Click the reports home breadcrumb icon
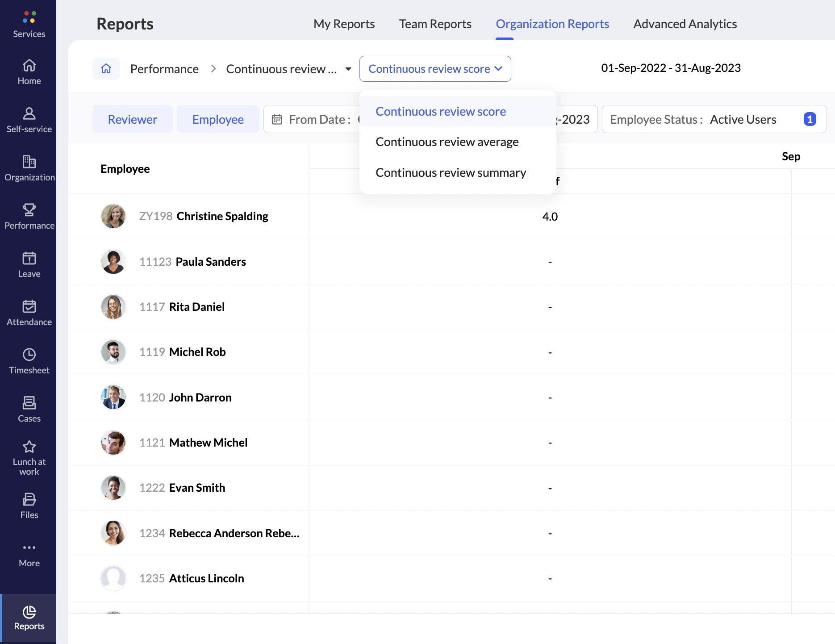The height and width of the screenshot is (644, 835). (x=106, y=69)
